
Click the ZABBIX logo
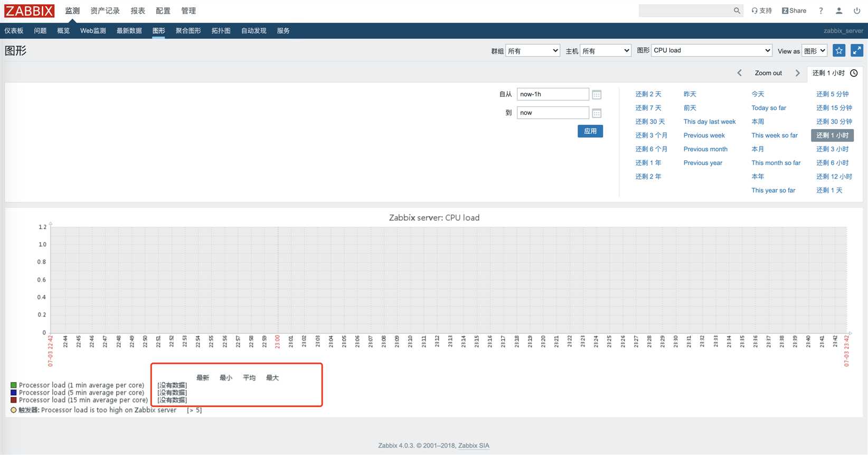pyautogui.click(x=30, y=11)
